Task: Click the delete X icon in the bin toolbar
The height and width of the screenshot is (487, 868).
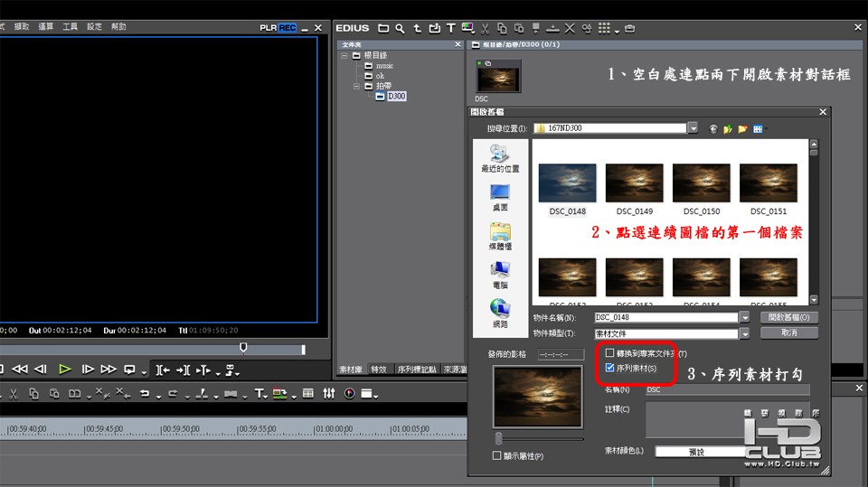Action: click(569, 29)
